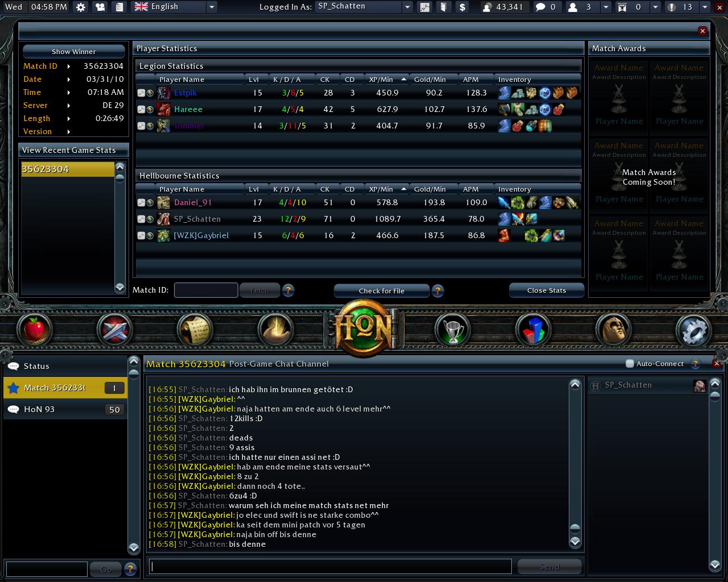Click the red apple navigation icon
This screenshot has width=728, height=582.
[x=35, y=330]
